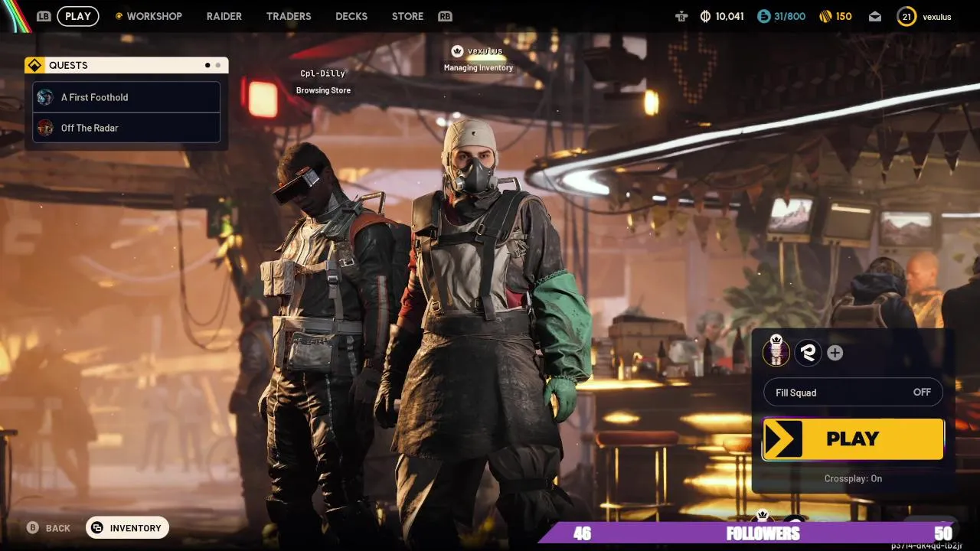Click Crossplay: On setting text
Screen dimensions: 980x551
[853, 478]
